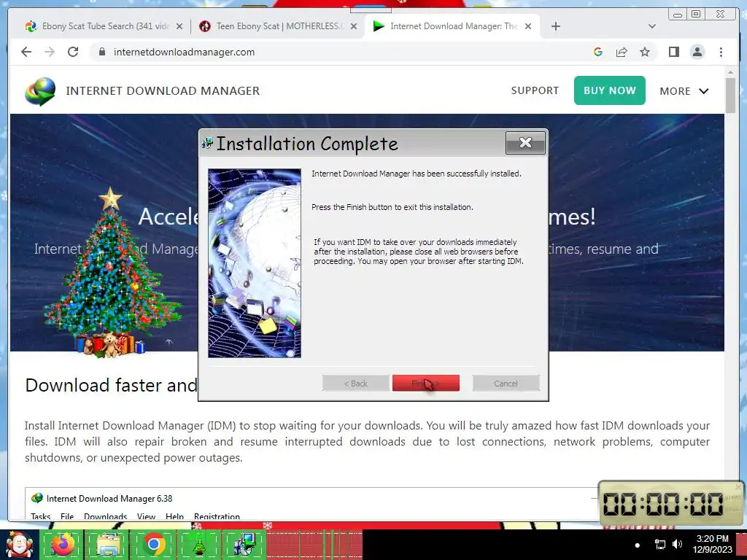Click the page vertical scrollbar thumb
This screenshot has height=560, width=747.
[730, 96]
